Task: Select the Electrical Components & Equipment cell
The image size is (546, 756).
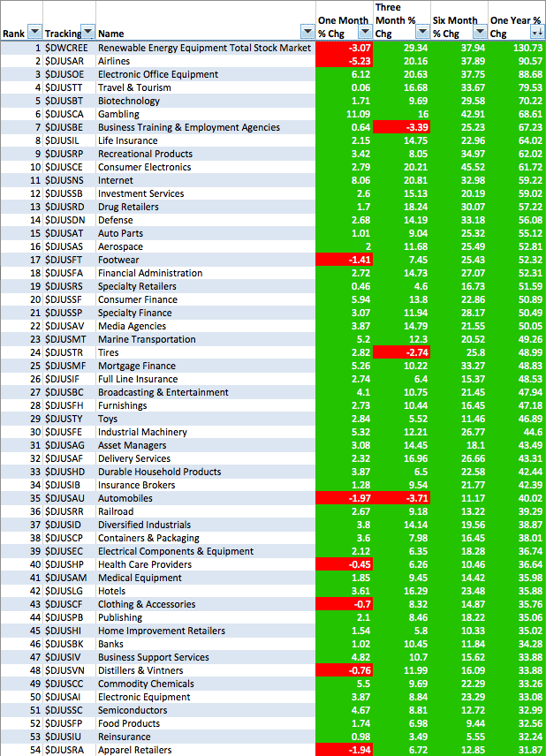Action: click(x=206, y=552)
